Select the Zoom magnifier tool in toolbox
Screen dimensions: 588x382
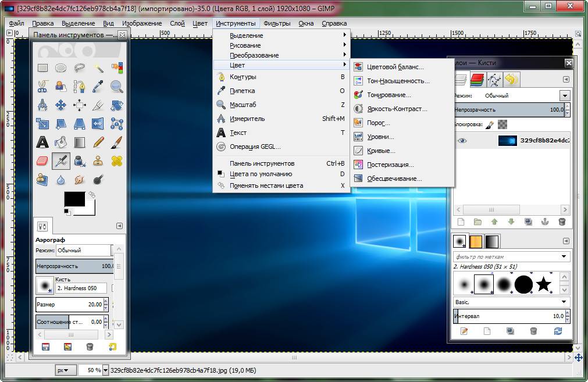click(117, 87)
